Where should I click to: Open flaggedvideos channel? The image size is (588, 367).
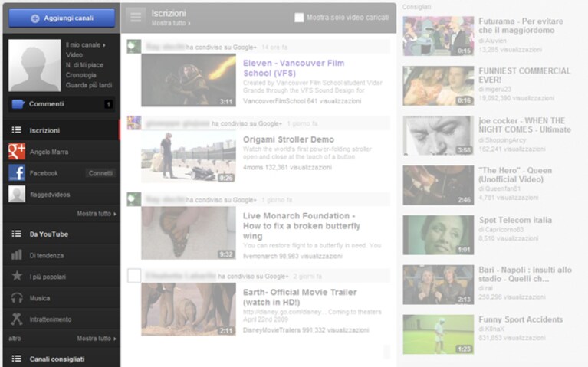(x=50, y=195)
